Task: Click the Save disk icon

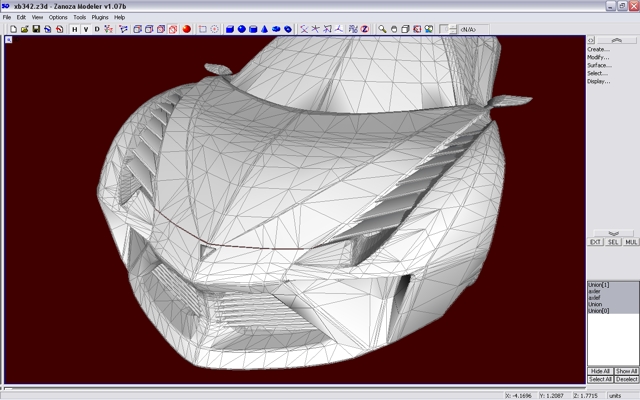Action: (x=36, y=29)
